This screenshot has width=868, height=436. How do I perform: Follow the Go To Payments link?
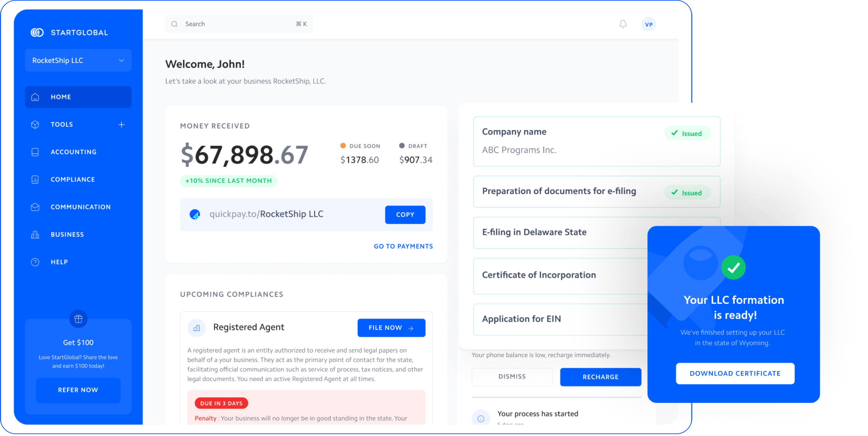point(403,246)
